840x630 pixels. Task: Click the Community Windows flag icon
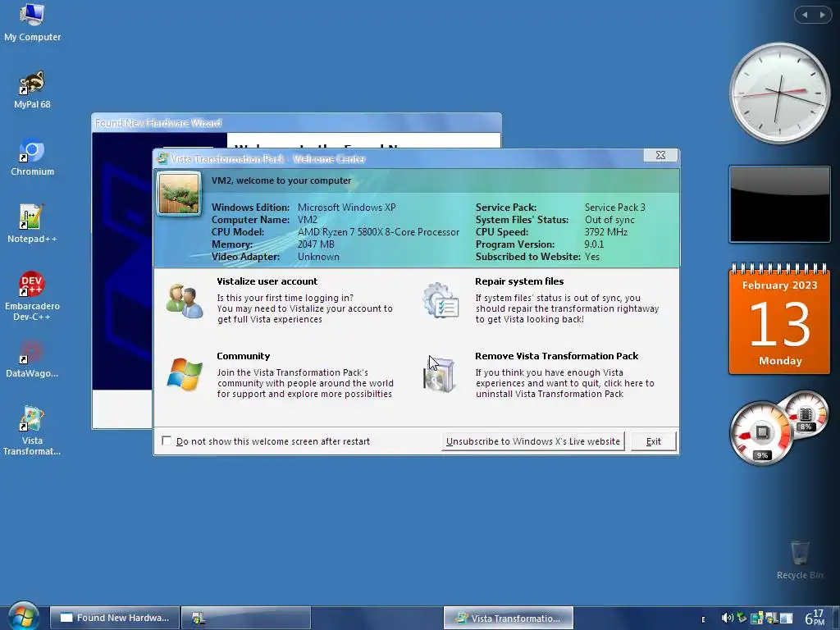(185, 374)
